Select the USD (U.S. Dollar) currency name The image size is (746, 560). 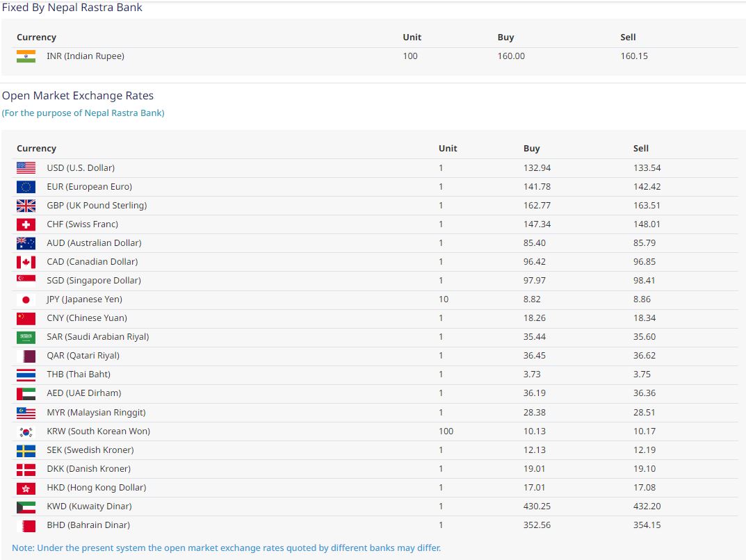(81, 168)
